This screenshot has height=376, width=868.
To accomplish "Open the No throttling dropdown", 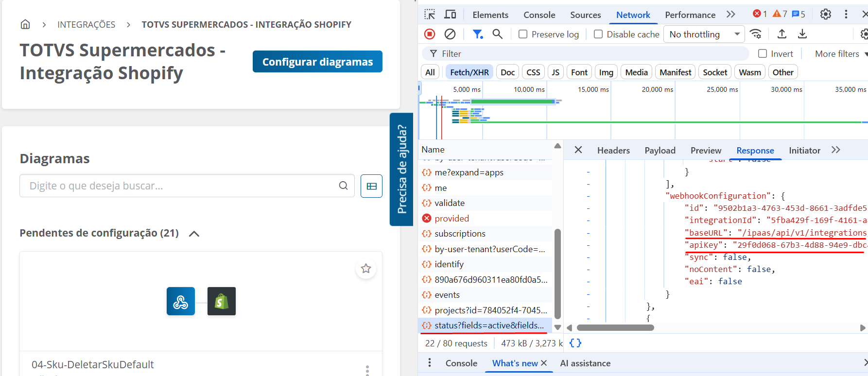I will pyautogui.click(x=704, y=34).
